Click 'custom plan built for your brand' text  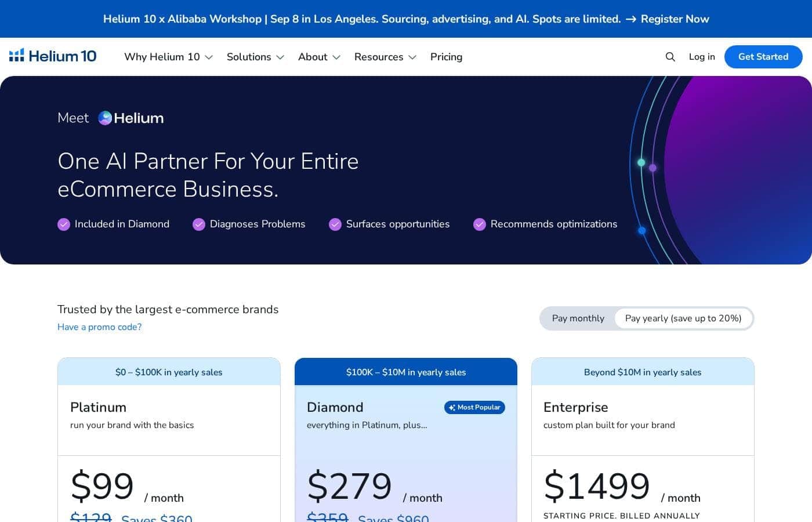click(609, 425)
